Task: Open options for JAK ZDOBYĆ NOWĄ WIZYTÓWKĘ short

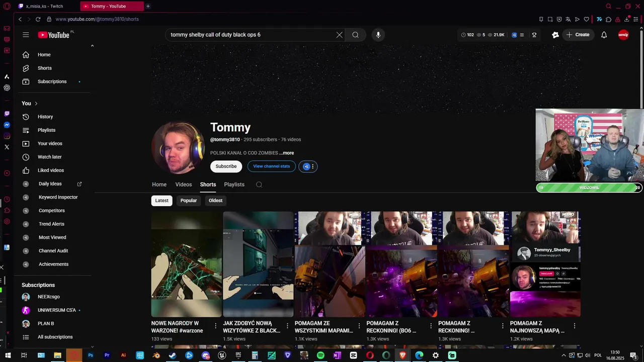Action: 287,326
